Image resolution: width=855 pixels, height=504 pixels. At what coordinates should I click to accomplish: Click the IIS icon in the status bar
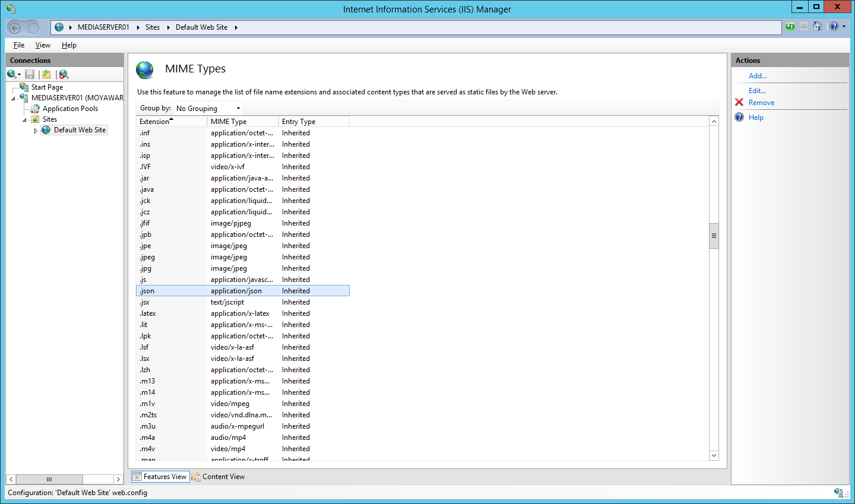coord(840,493)
